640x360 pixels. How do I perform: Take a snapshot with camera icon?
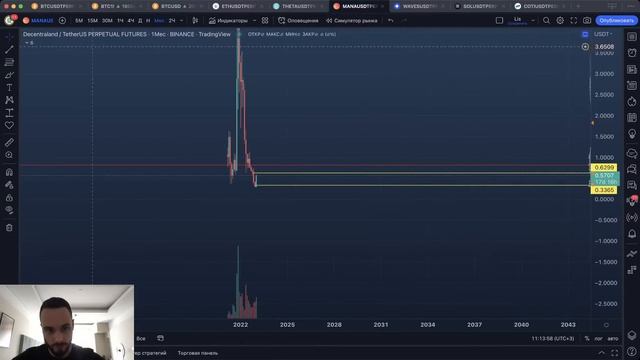[x=587, y=20]
